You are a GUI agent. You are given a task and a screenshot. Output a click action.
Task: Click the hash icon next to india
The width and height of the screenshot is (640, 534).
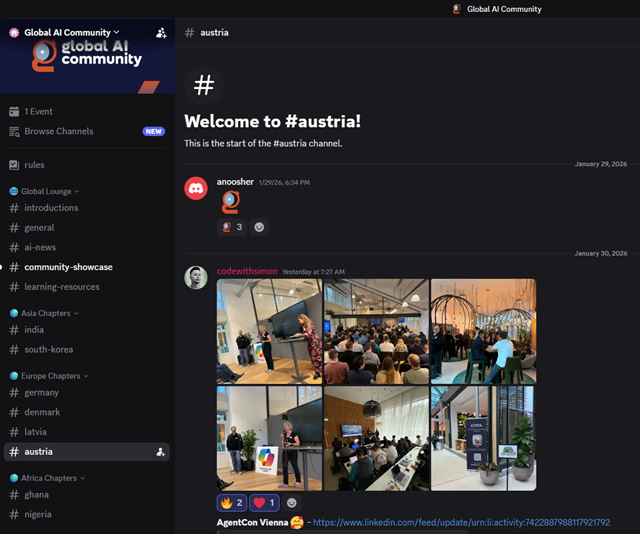[14, 330]
